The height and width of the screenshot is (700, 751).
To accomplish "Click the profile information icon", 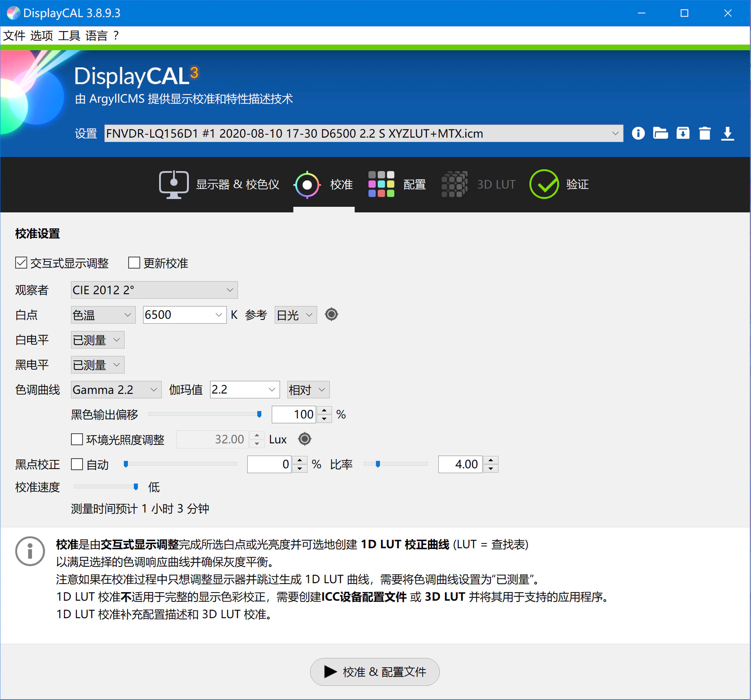I will (x=638, y=134).
